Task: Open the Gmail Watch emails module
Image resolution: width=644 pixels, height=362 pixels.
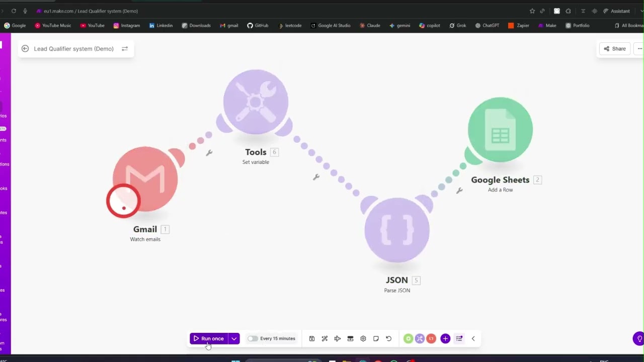Action: tap(145, 178)
